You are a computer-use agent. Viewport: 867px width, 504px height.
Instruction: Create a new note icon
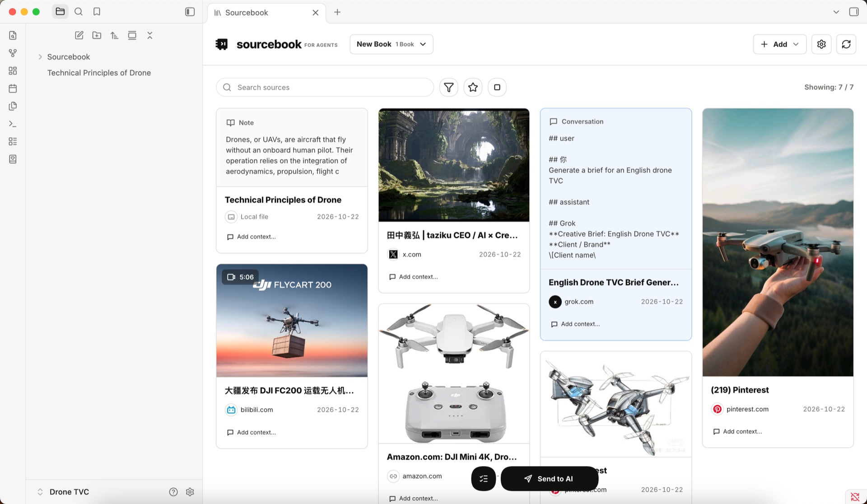pos(79,35)
